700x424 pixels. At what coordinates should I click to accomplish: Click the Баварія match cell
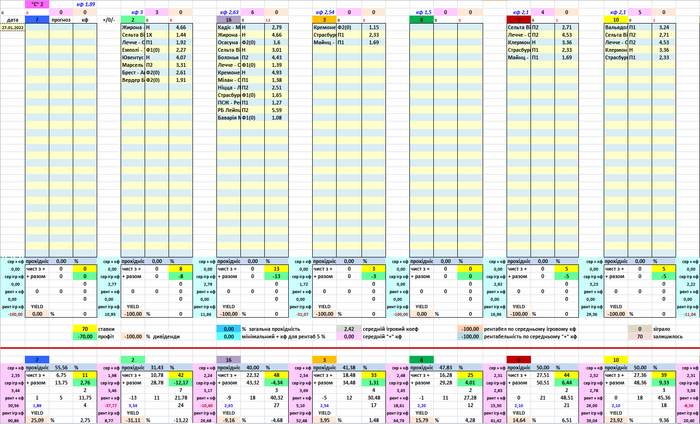click(229, 118)
